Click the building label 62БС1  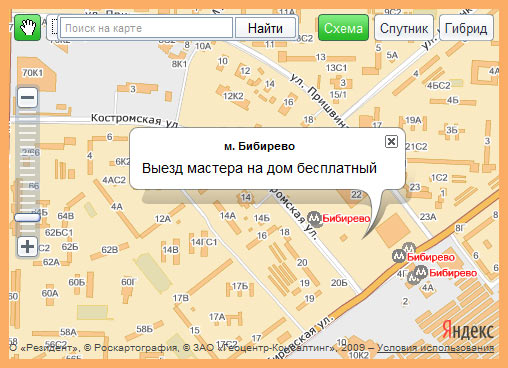[59, 232]
